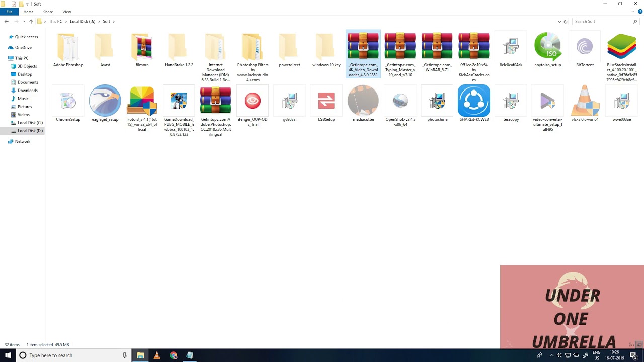Screen dimensions: 644x362
Task: Click the Search Soft field
Action: click(605, 22)
